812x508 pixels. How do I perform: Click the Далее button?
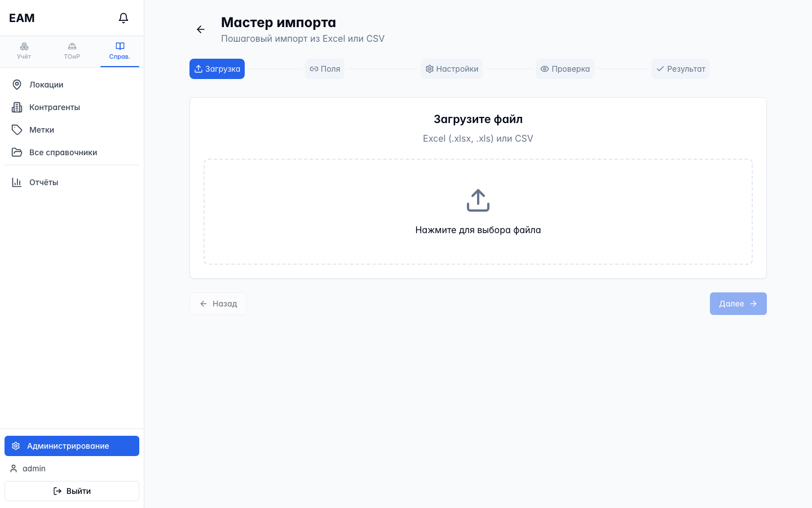(738, 304)
